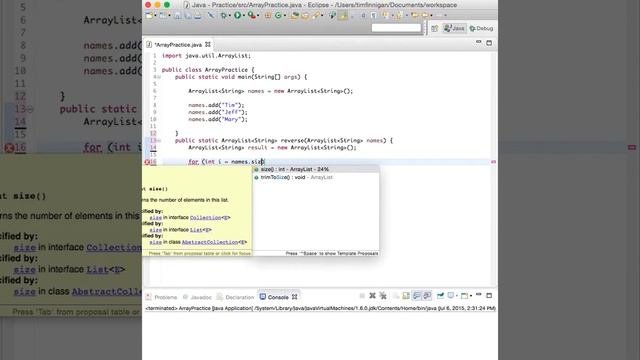Click the New Java Package icon

268,16
